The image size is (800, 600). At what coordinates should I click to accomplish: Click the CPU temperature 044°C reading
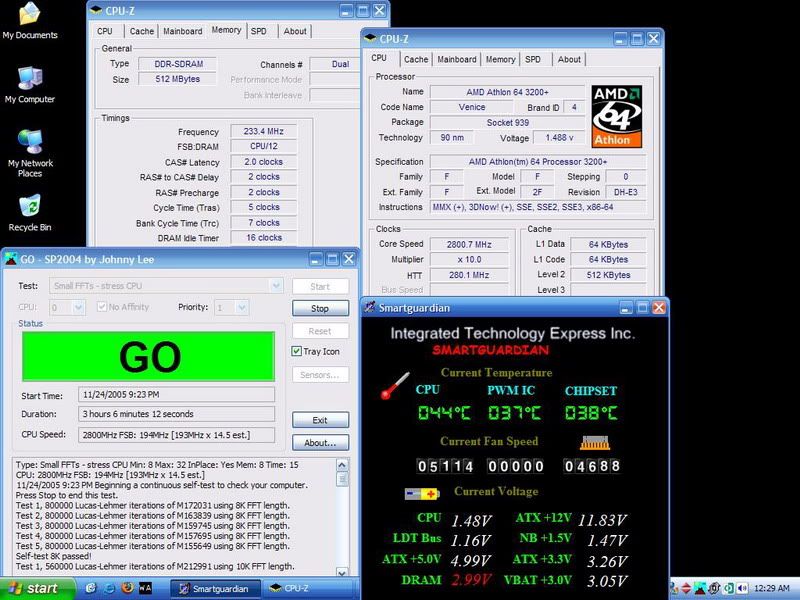click(444, 412)
